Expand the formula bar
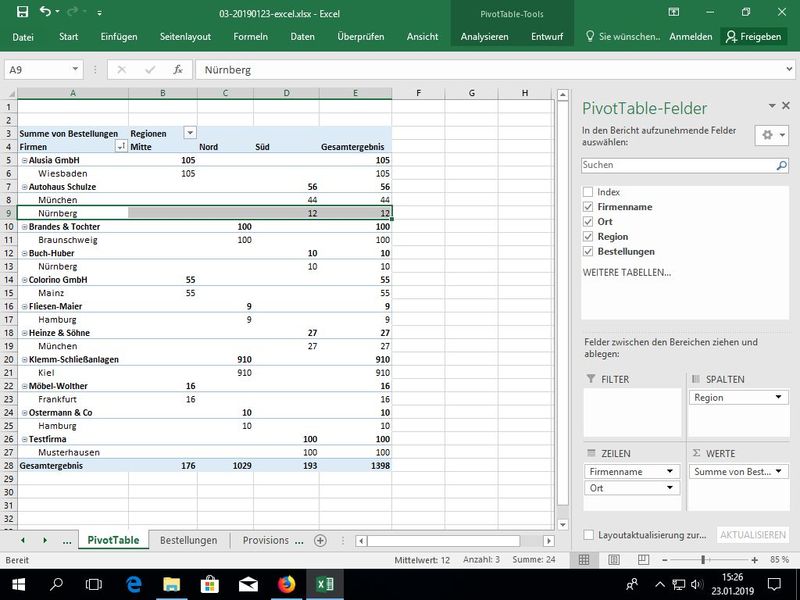The image size is (800, 600). (789, 69)
